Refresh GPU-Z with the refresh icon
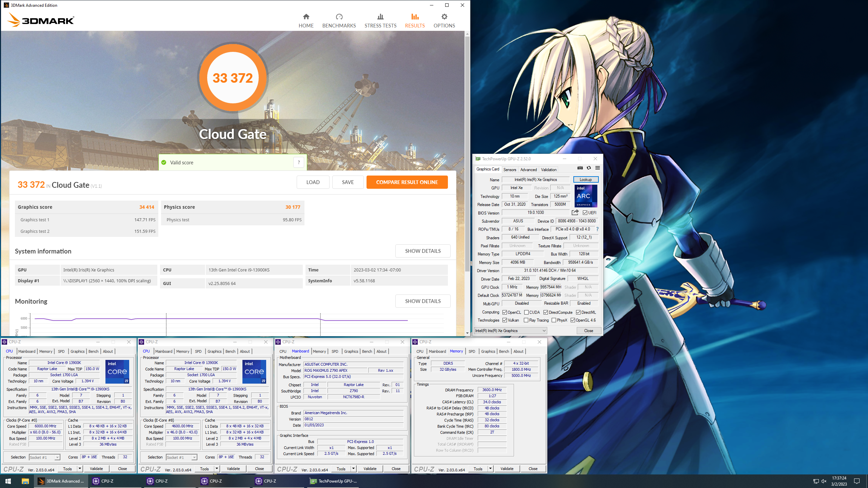The width and height of the screenshot is (868, 488). tap(589, 168)
